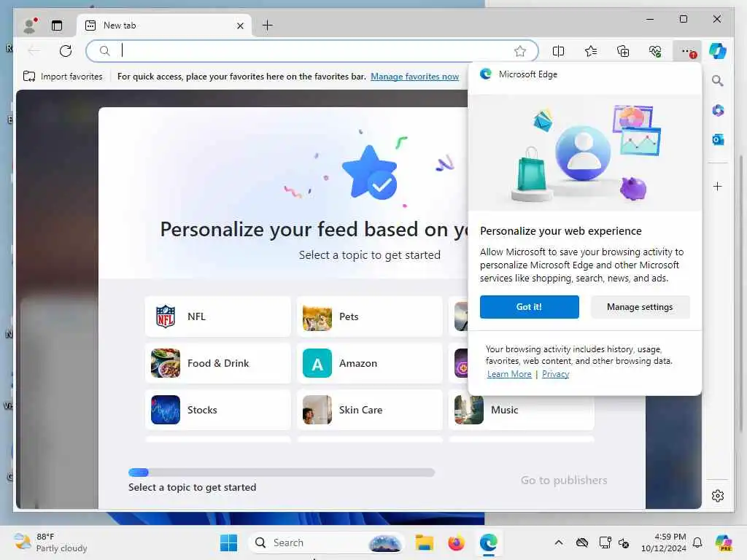Open the Privacy link
The image size is (747, 560).
tap(555, 374)
